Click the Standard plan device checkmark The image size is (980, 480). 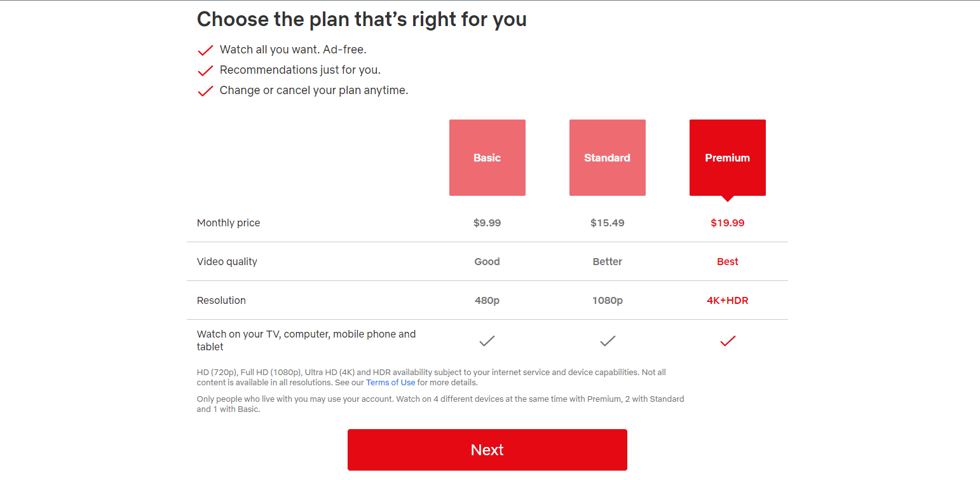608,341
